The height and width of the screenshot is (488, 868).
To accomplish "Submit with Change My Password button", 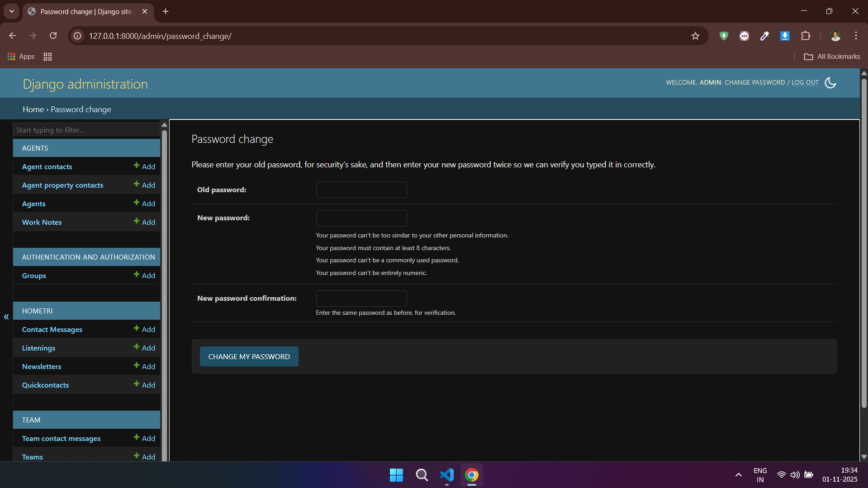I will coord(249,356).
